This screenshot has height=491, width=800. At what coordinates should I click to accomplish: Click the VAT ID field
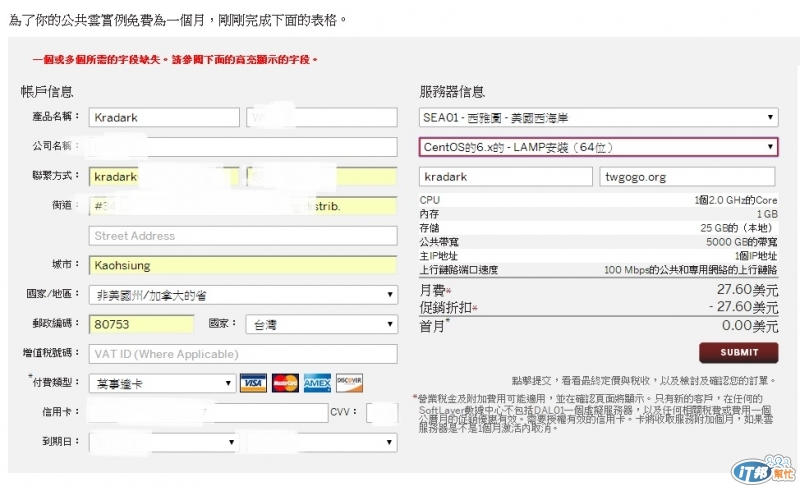click(x=243, y=354)
